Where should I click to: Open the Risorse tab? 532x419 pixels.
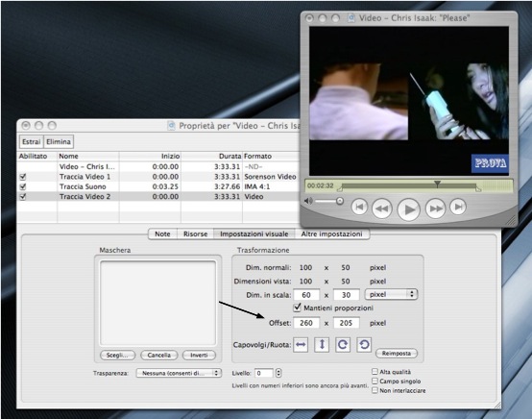(x=195, y=234)
